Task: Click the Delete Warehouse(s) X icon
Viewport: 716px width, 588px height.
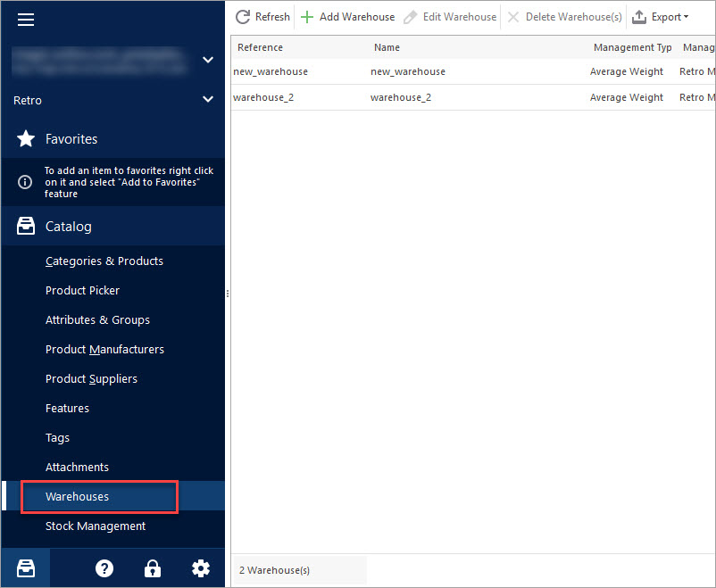Action: point(513,17)
